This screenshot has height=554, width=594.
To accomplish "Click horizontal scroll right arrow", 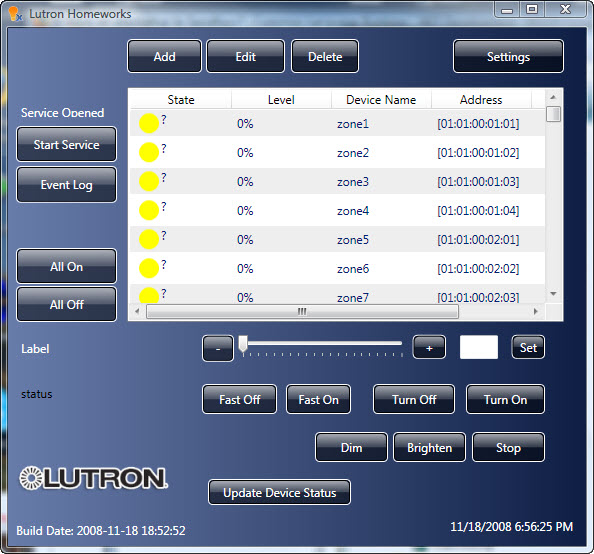I will click(535, 311).
